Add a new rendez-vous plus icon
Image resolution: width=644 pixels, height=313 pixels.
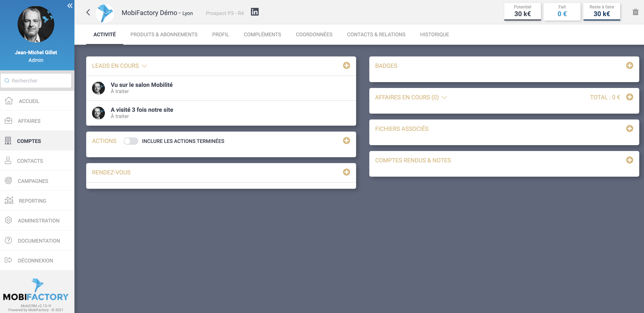click(x=346, y=172)
